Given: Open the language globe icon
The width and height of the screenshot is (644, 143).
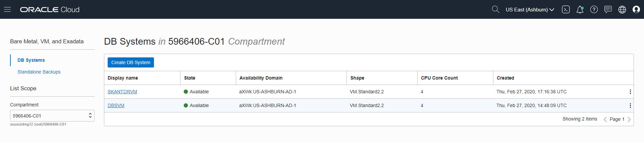Looking at the screenshot, I should pyautogui.click(x=622, y=9).
